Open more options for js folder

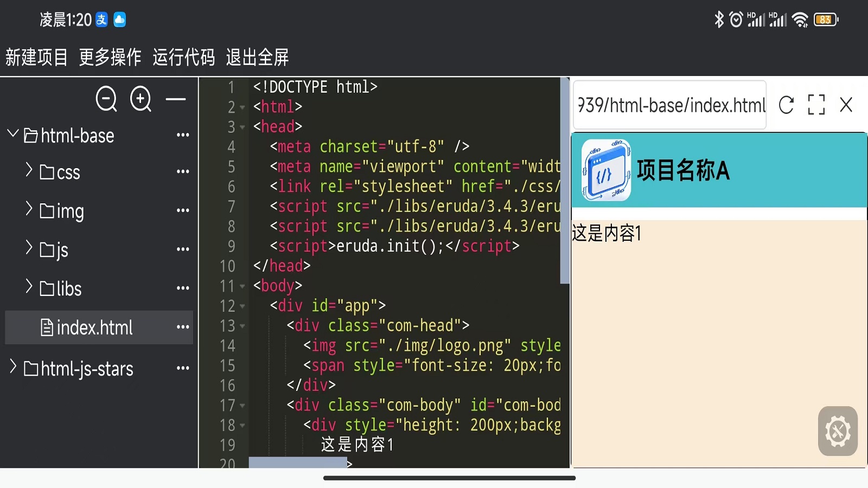[x=183, y=249]
